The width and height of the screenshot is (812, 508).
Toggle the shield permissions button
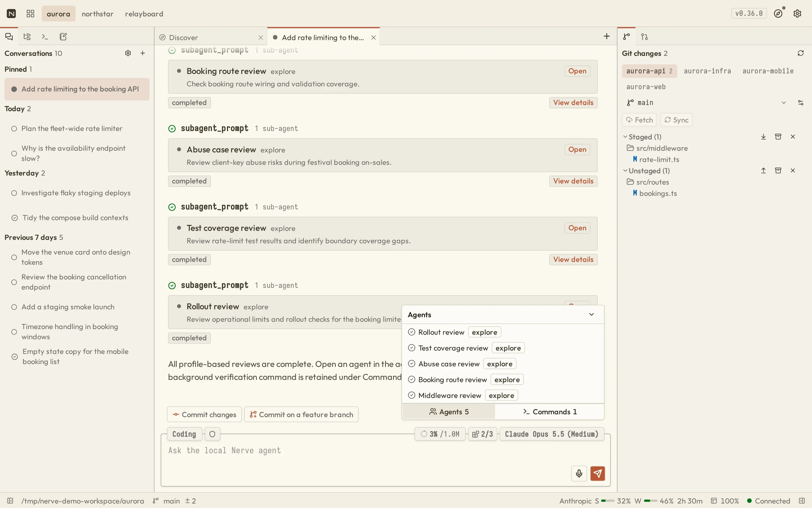[x=212, y=434]
